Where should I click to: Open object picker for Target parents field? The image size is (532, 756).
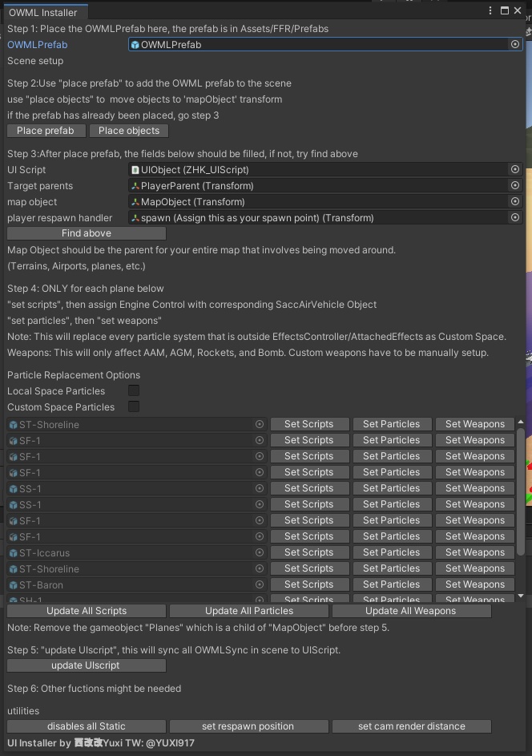click(x=515, y=185)
